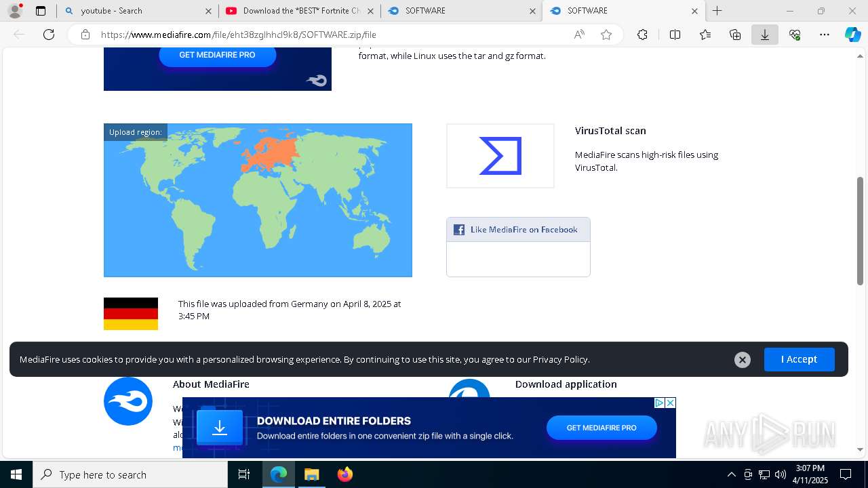Close the bottom banner ad X

tap(670, 403)
